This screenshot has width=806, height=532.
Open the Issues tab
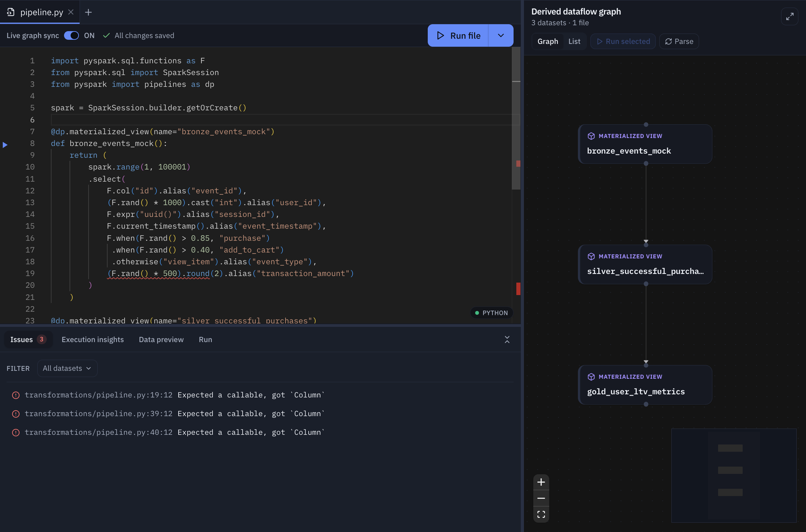(x=28, y=340)
